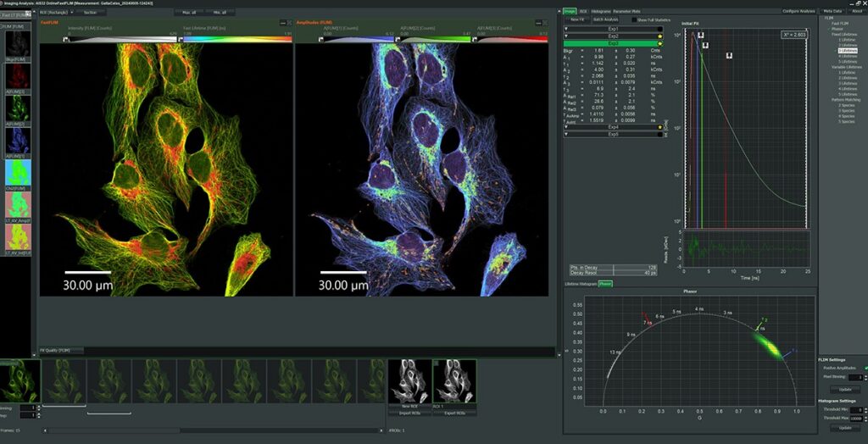Viewport: 868px width, 444px height.
Task: Enable Show Full Statistics checkbox
Action: coord(635,19)
